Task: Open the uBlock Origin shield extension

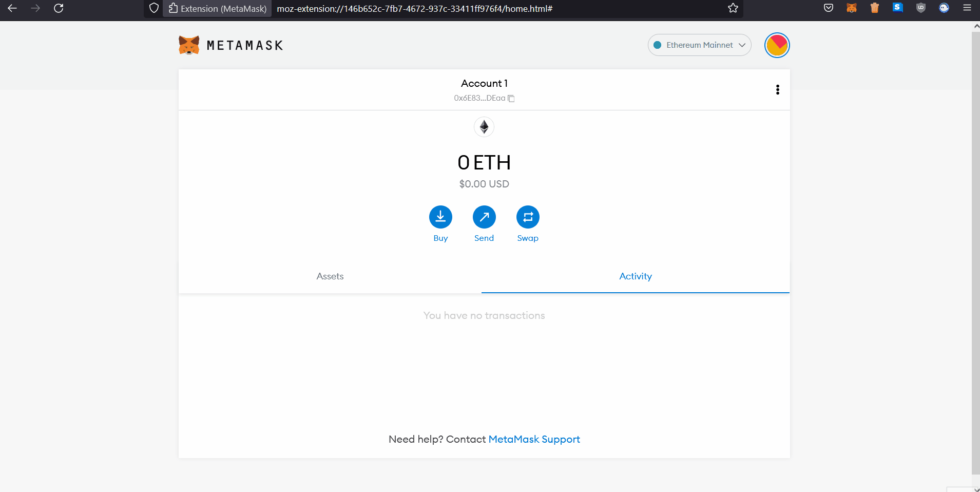Action: point(921,8)
